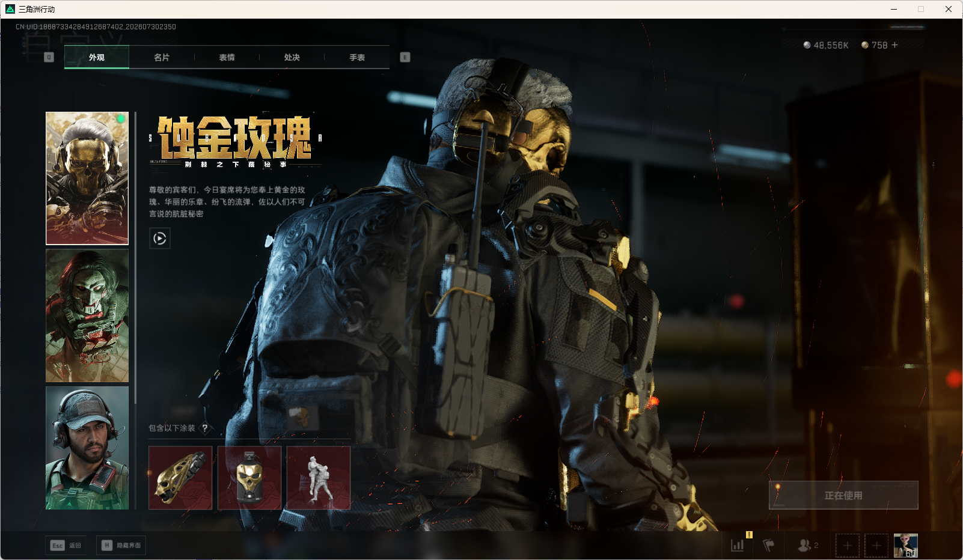Click the skin list vertical scrollbar

pos(136,258)
